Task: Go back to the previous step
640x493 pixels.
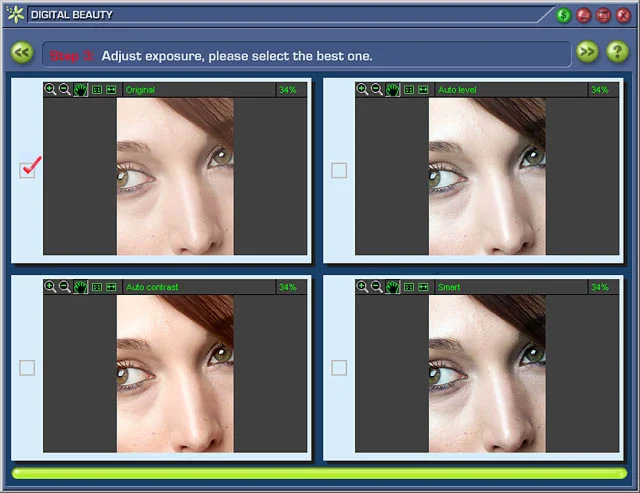Action: click(22, 52)
